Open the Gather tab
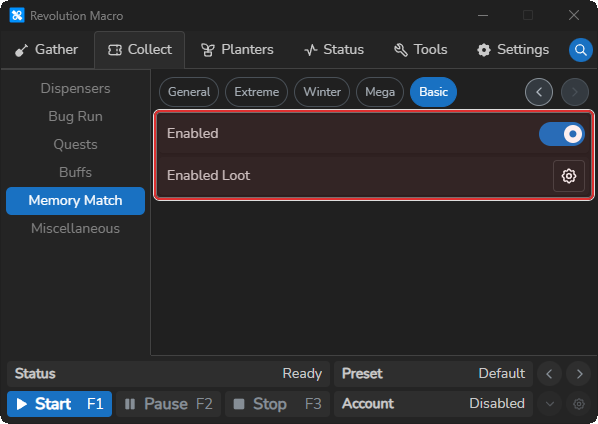 (x=47, y=50)
